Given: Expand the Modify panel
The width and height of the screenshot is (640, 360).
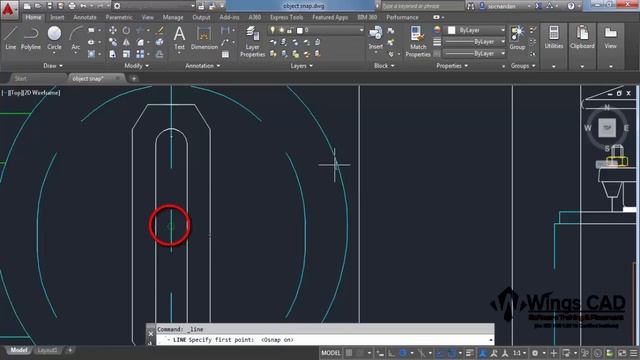Looking at the screenshot, I should [136, 66].
